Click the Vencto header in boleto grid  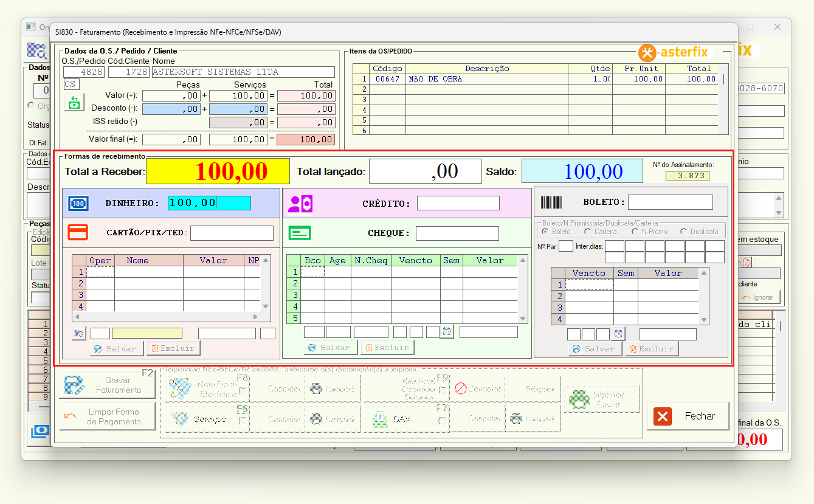point(589,273)
